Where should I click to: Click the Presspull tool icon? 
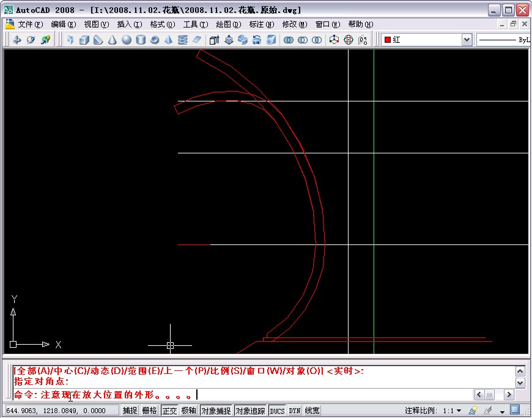click(229, 40)
